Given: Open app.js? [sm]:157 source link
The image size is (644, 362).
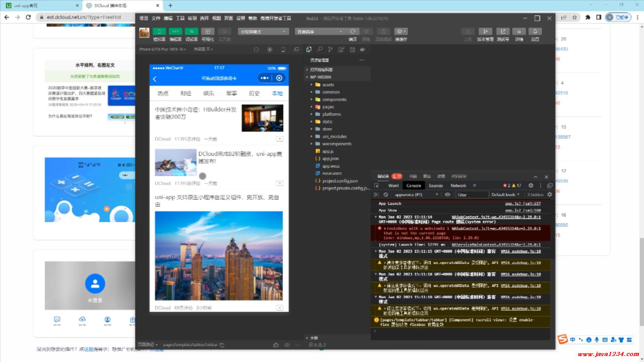Looking at the screenshot, I should coord(523,203).
